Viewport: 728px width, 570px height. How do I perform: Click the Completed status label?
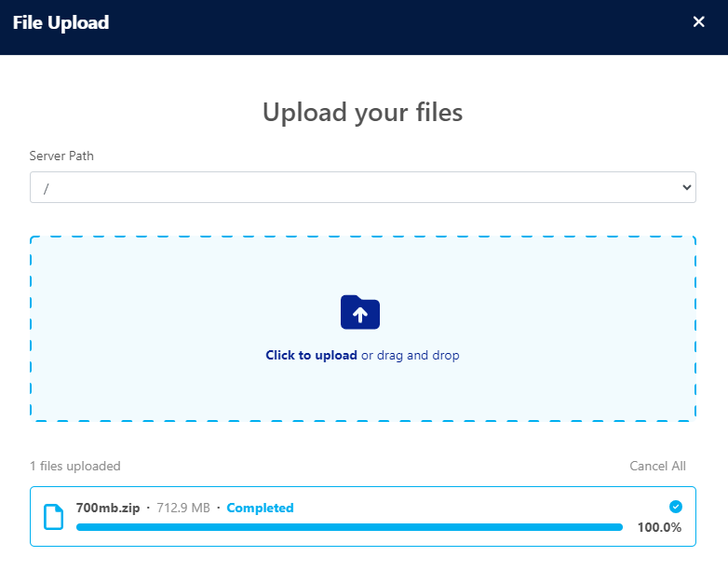[260, 509]
